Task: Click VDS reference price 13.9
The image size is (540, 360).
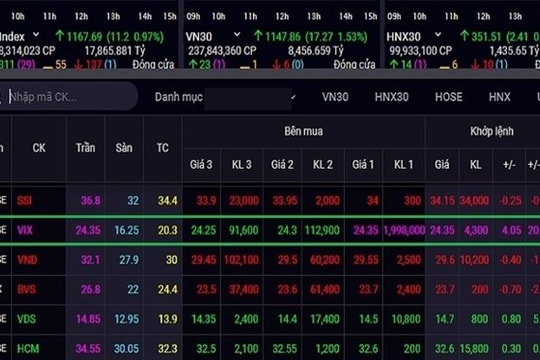Action: click(x=168, y=319)
